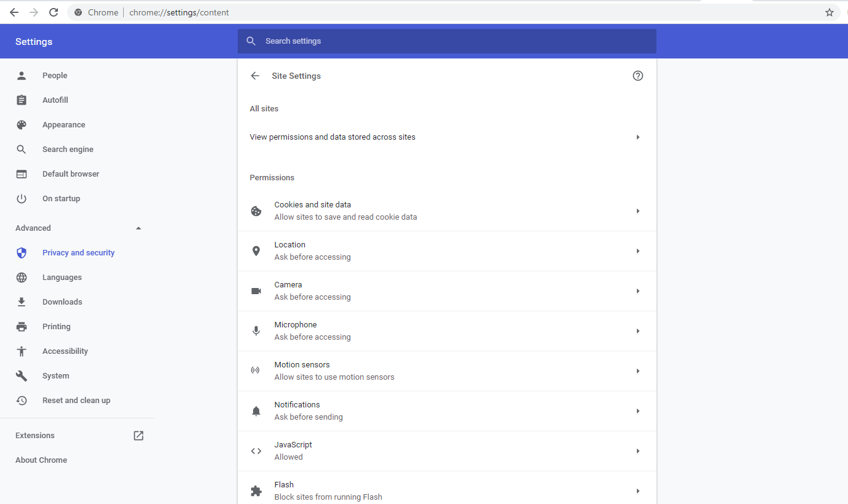Viewport: 848px width, 504px height.
Task: Click the Autofill clipboard icon
Action: [22, 100]
